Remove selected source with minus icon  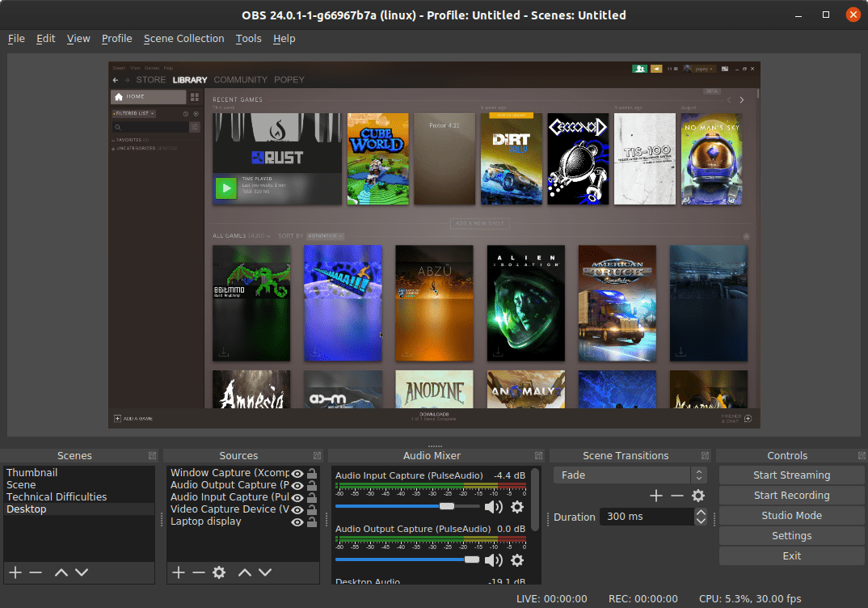[199, 572]
